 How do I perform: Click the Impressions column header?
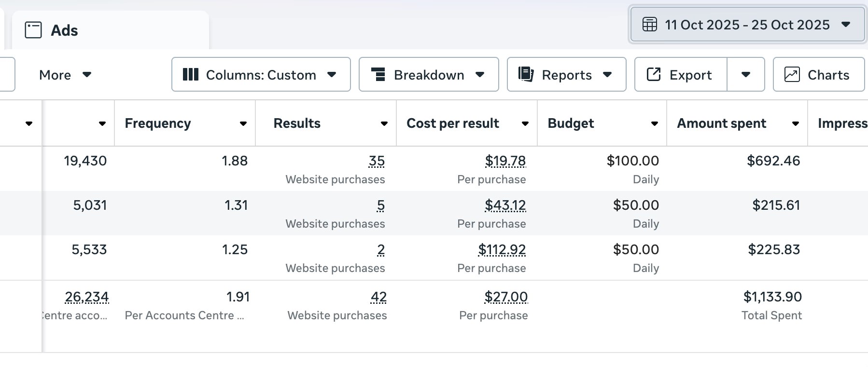(x=842, y=123)
